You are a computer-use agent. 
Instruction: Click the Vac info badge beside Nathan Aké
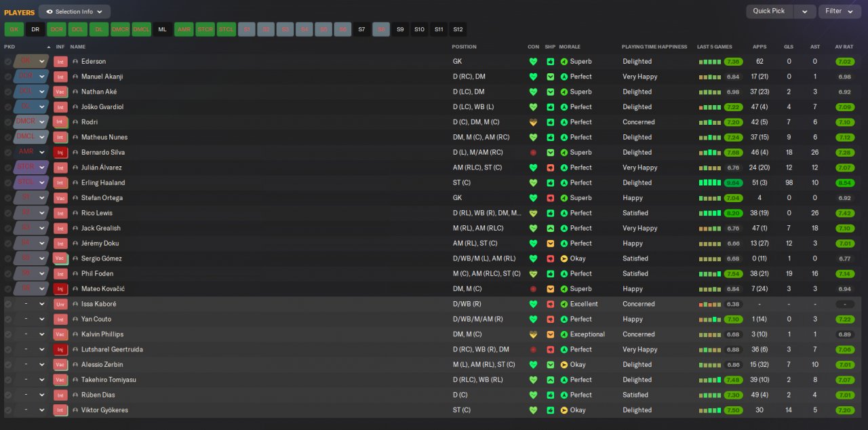[x=60, y=92]
